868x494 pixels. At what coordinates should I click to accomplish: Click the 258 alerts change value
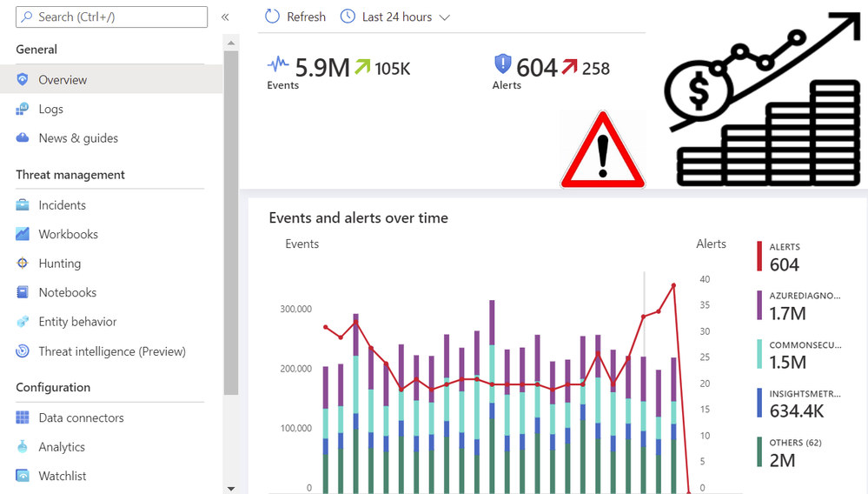pyautogui.click(x=596, y=69)
